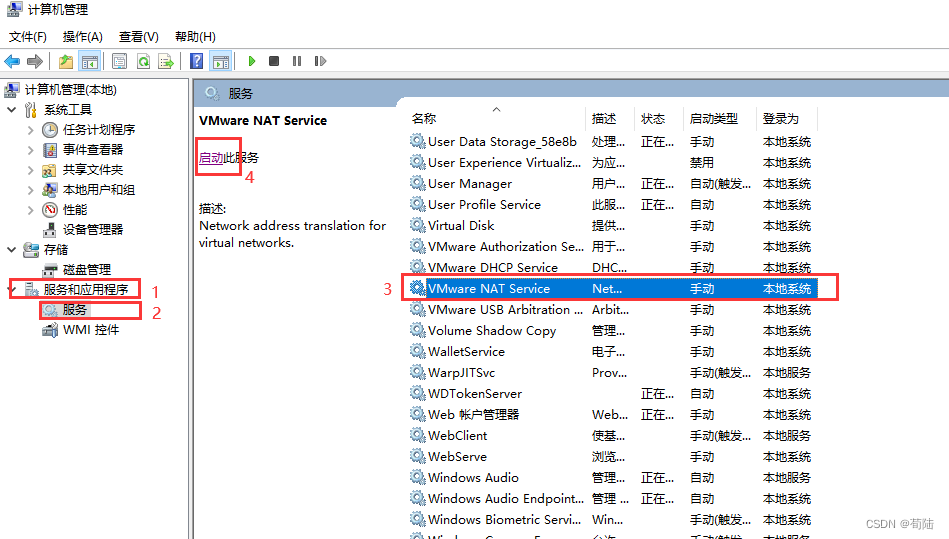949x539 pixels.
Task: Sort services by the 状态 column header
Action: coord(653,119)
